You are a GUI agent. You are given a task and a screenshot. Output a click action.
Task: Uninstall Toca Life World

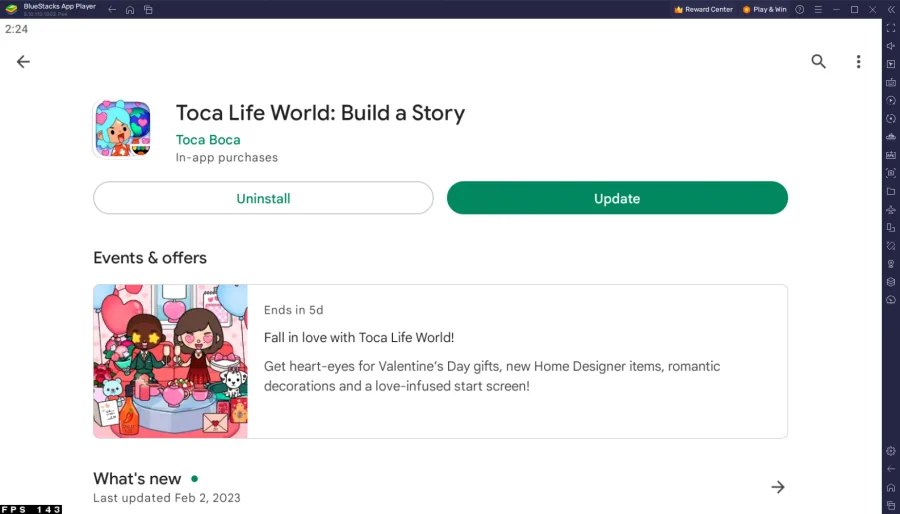pyautogui.click(x=263, y=198)
